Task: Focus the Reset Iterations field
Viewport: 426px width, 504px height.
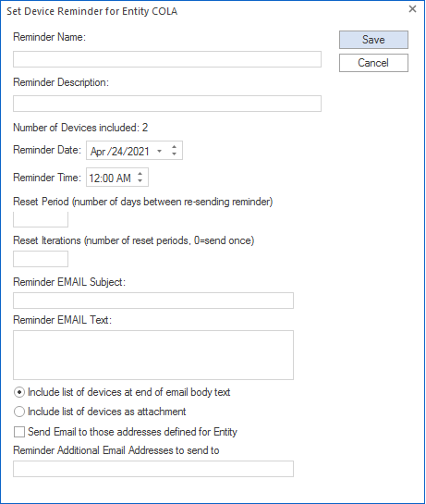Action: click(41, 259)
